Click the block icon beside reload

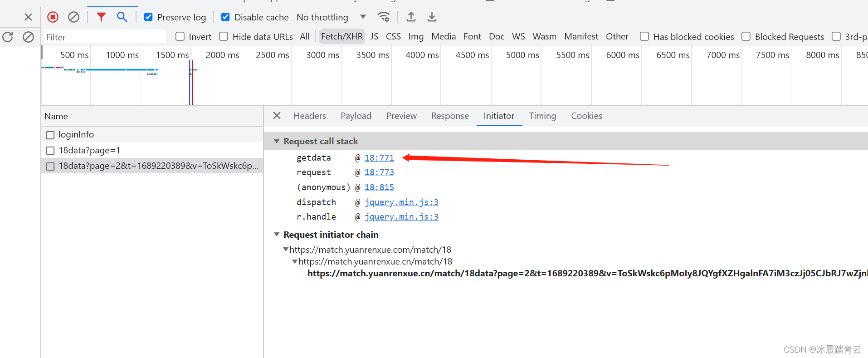(28, 37)
